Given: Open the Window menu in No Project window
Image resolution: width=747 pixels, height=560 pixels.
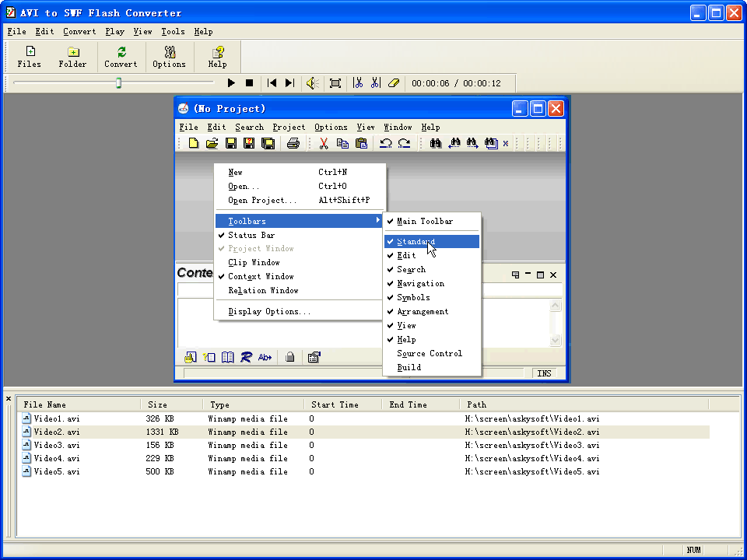Looking at the screenshot, I should [x=398, y=127].
